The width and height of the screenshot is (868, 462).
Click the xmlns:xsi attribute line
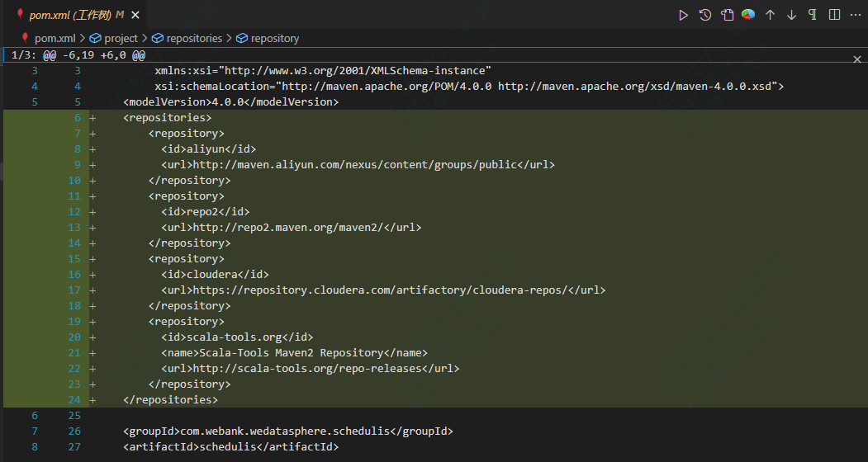(323, 71)
